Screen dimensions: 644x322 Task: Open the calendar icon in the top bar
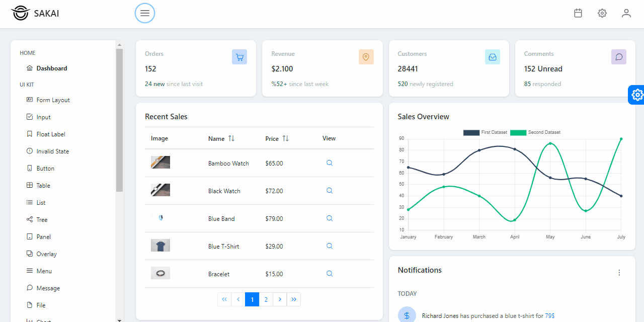[x=578, y=13]
